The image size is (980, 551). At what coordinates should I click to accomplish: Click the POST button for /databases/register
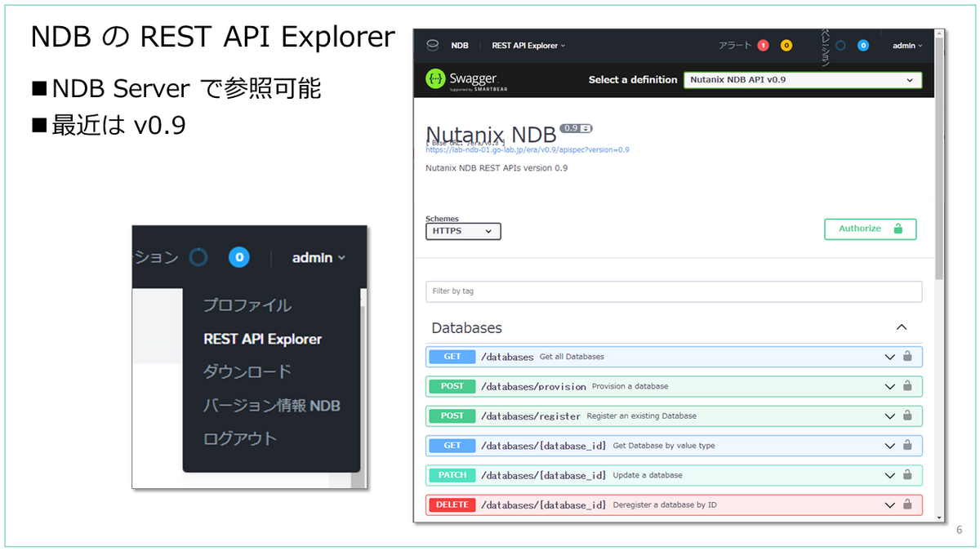(452, 415)
